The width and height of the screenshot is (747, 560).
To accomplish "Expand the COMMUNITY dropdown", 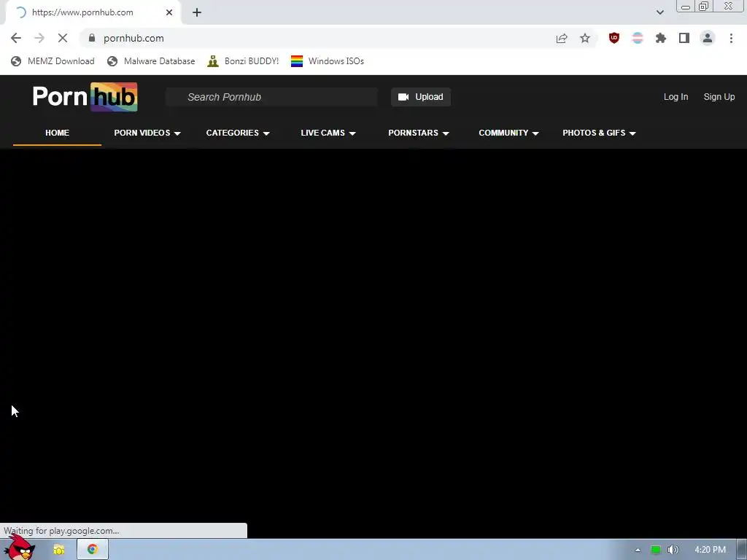I will point(508,133).
